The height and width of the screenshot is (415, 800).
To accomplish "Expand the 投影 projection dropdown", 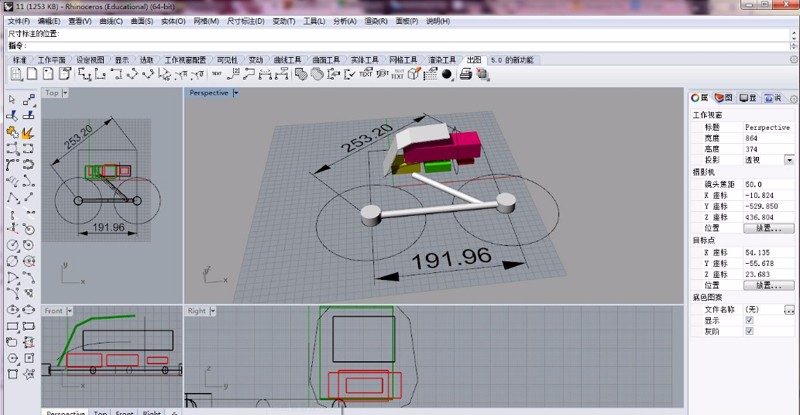I will click(789, 160).
